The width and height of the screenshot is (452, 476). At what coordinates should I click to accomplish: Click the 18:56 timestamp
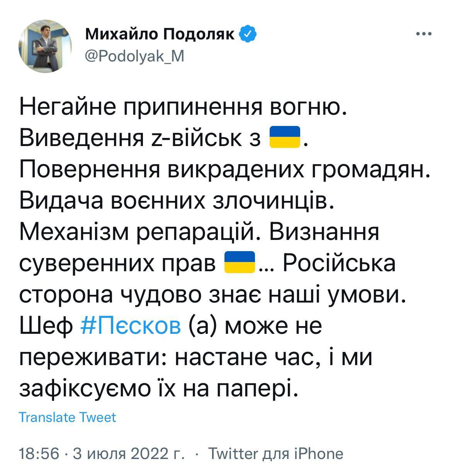point(39,453)
